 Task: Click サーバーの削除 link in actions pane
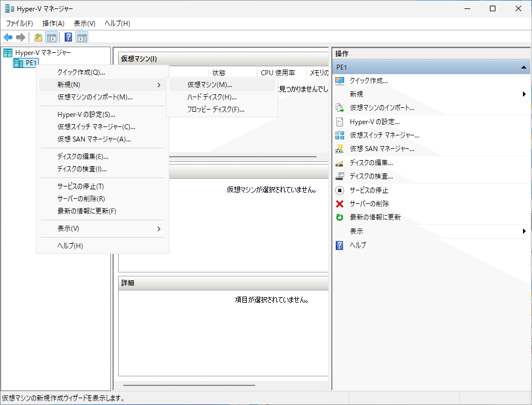[369, 204]
